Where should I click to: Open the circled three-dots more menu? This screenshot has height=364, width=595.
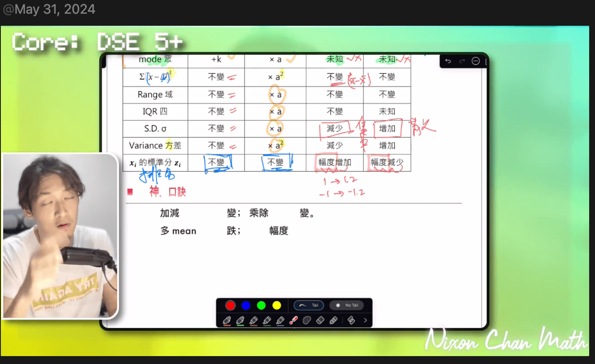pyautogui.click(x=476, y=61)
